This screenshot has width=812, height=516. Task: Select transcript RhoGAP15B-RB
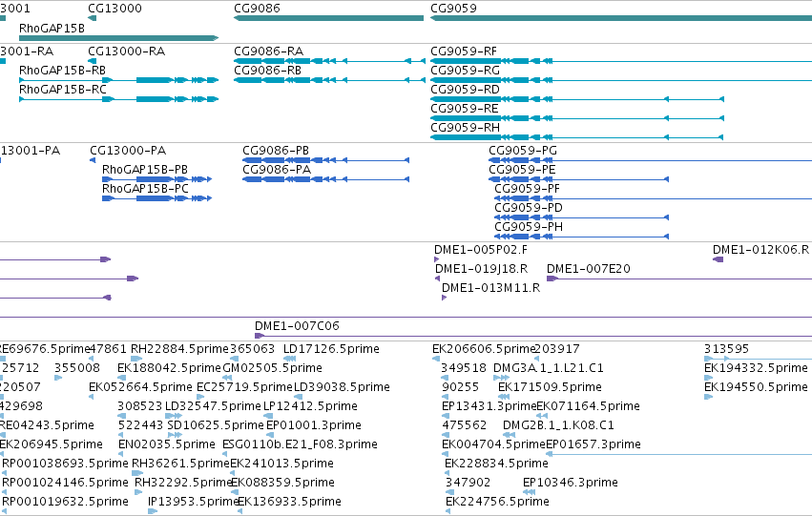118,80
